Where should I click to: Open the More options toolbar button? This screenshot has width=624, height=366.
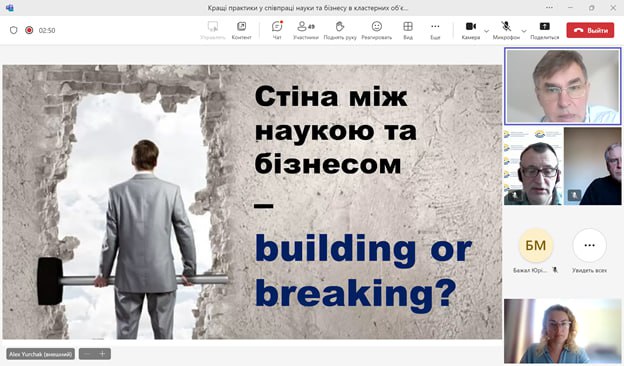(435, 30)
